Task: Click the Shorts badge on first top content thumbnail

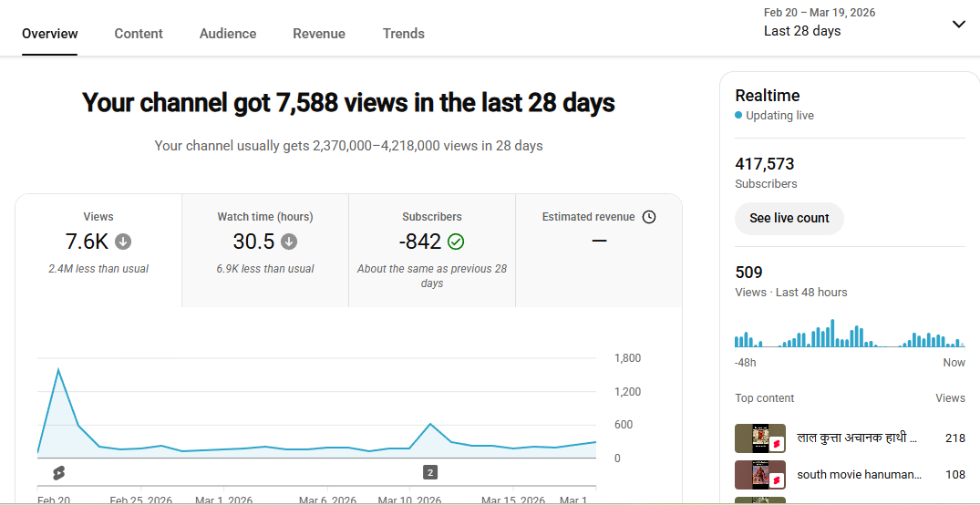Action: point(777,444)
